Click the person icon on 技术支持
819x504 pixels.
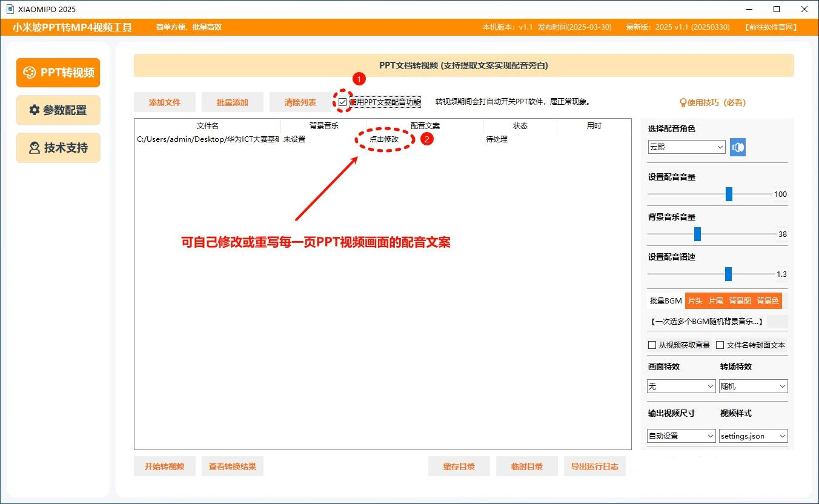click(35, 148)
